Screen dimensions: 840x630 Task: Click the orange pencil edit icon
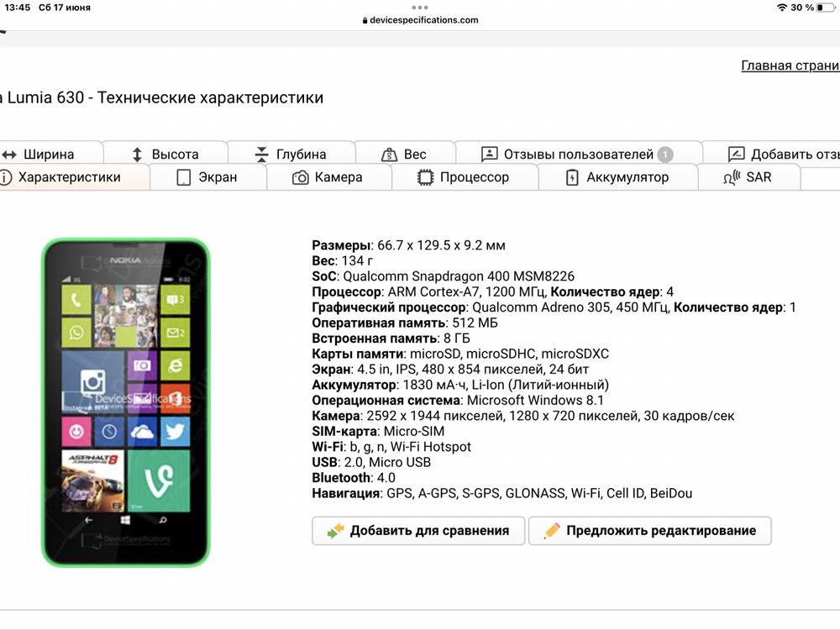pos(552,530)
